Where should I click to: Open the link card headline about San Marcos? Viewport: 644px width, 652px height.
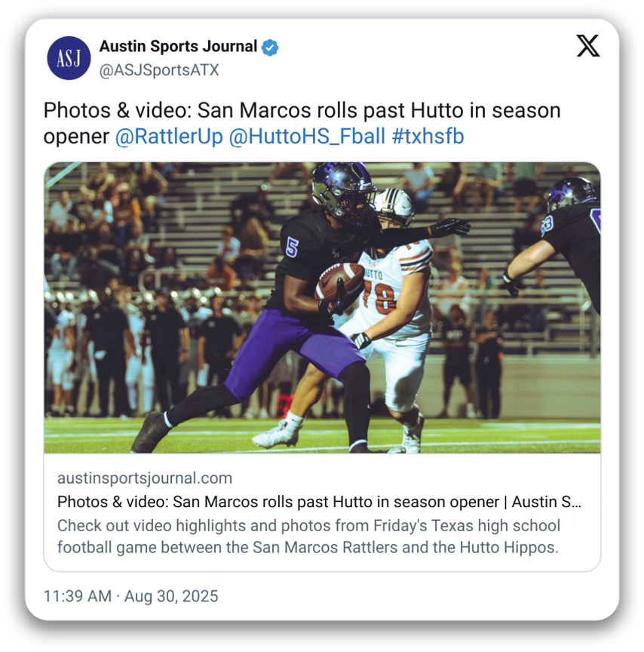319,502
